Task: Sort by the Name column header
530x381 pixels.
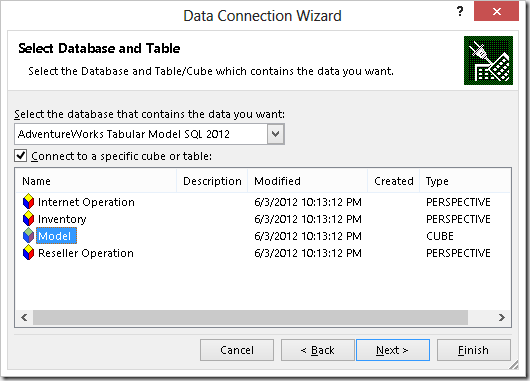Action: [96, 181]
